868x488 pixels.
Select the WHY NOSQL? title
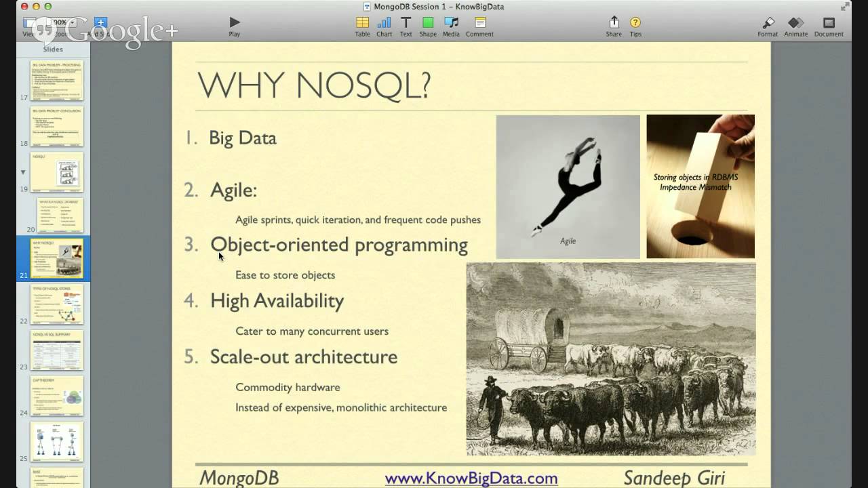[x=314, y=85]
